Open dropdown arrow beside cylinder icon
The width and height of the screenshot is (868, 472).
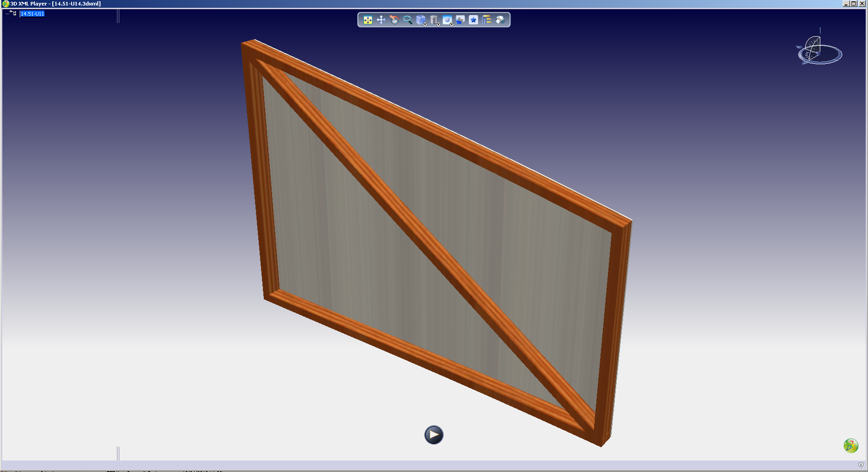(439, 24)
